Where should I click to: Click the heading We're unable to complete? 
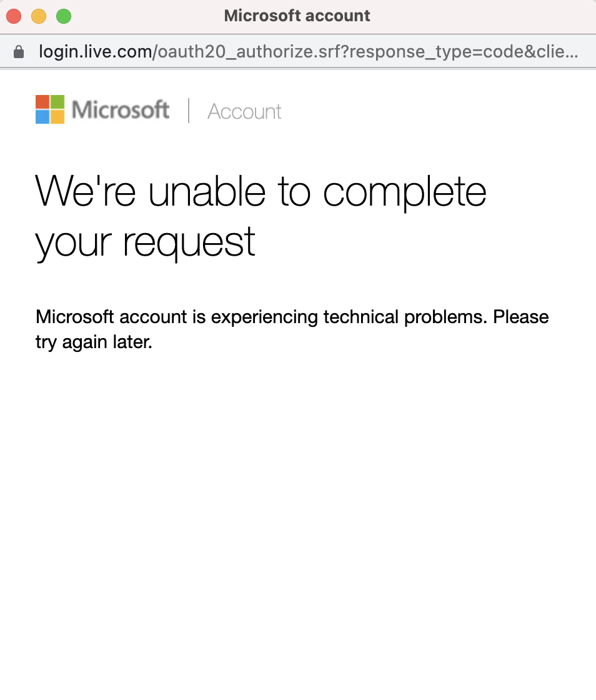pyautogui.click(x=261, y=192)
